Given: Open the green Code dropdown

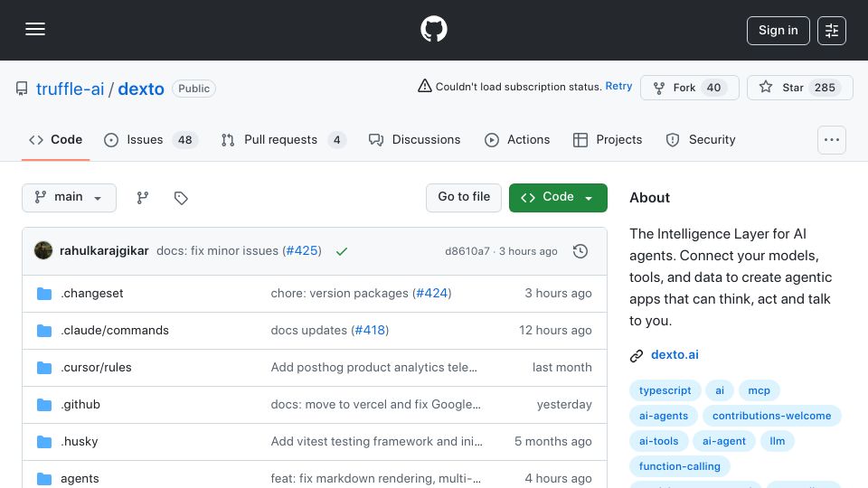Looking at the screenshot, I should click(558, 198).
